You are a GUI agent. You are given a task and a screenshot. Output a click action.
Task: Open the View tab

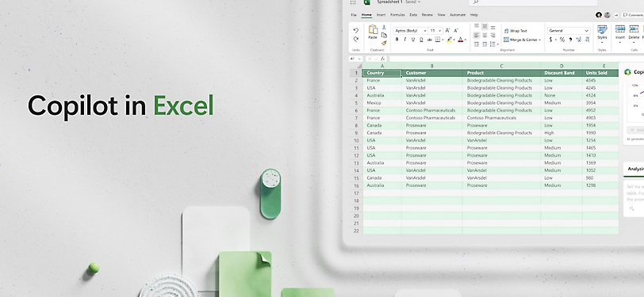tap(441, 15)
